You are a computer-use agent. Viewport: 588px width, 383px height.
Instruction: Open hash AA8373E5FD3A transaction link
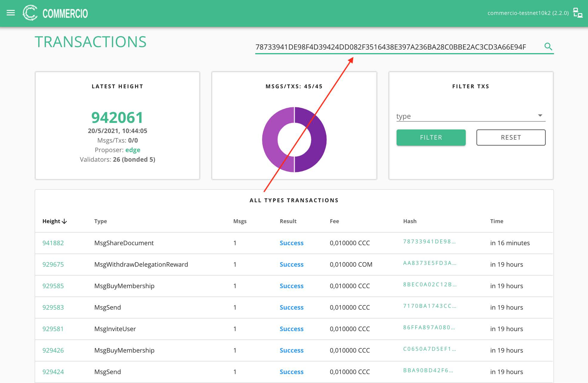(429, 263)
